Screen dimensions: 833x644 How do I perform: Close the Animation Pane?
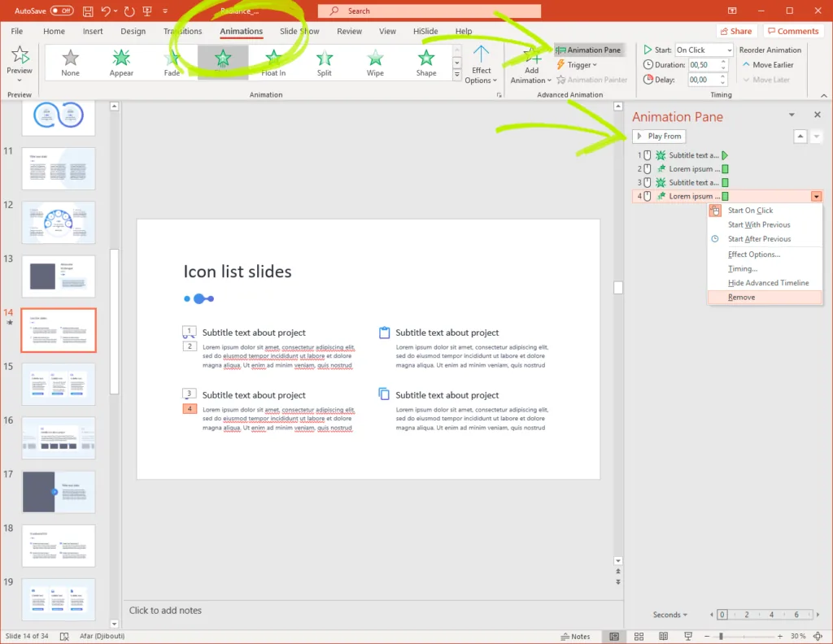817,115
